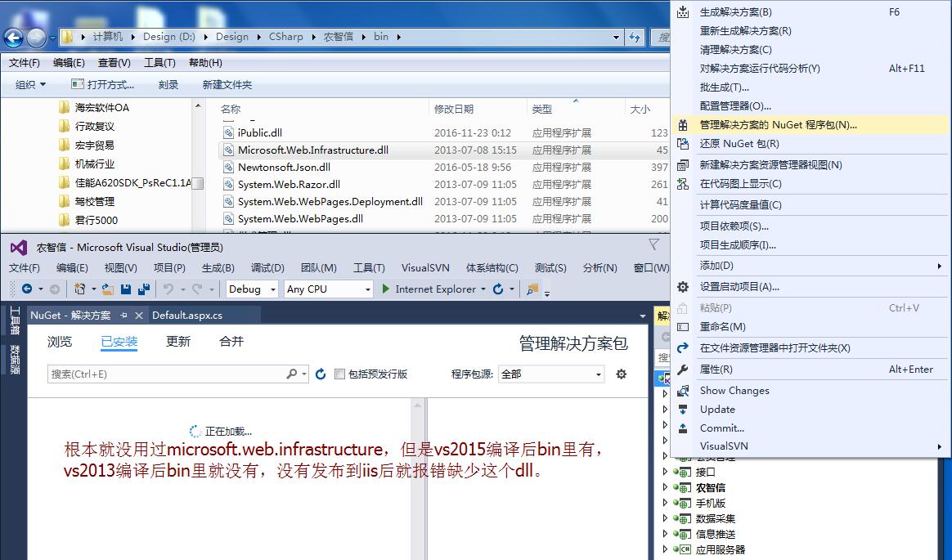Switch to the Default.aspx.cs tab

pos(187,316)
